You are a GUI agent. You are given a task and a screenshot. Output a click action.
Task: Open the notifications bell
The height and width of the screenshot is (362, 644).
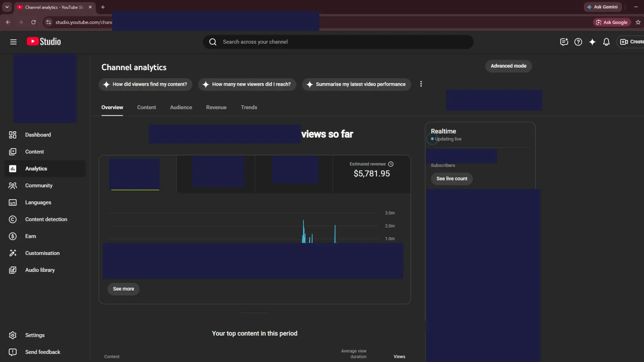click(x=606, y=42)
